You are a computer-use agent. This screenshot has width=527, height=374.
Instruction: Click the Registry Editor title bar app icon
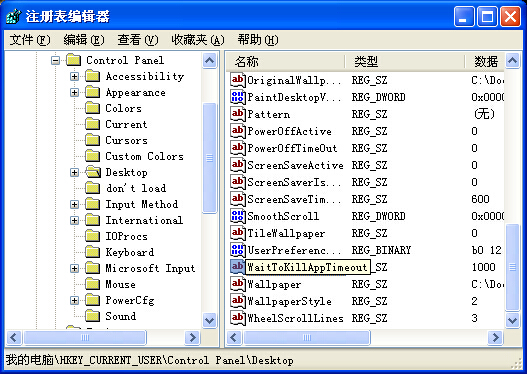(13, 16)
